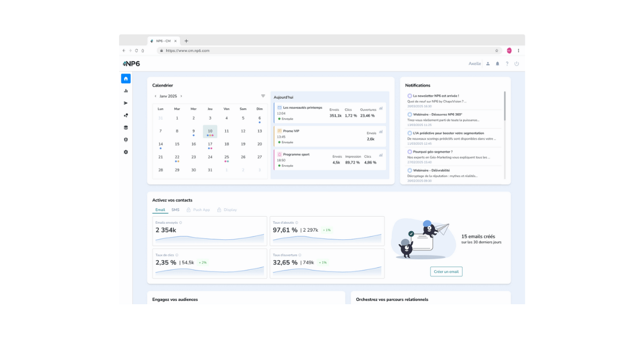Open the Programme sport campaign
The width and height of the screenshot is (644, 338).
click(x=330, y=159)
